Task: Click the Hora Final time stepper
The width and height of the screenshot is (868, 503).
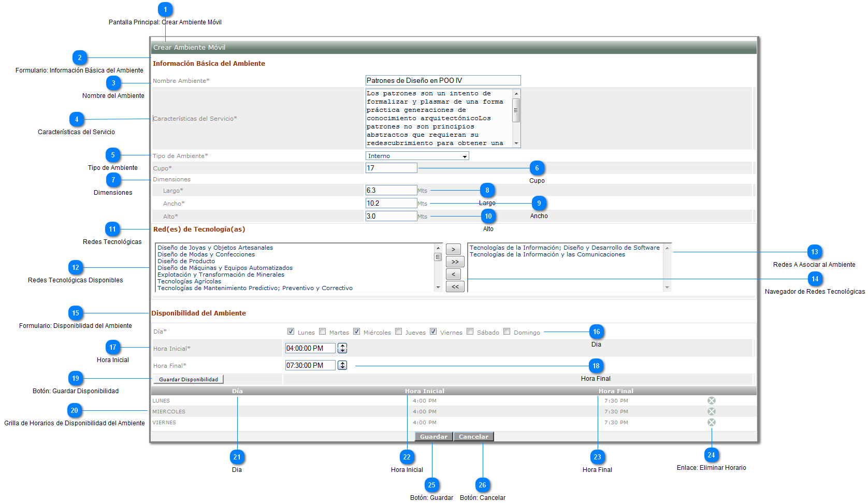Action: pos(342,365)
